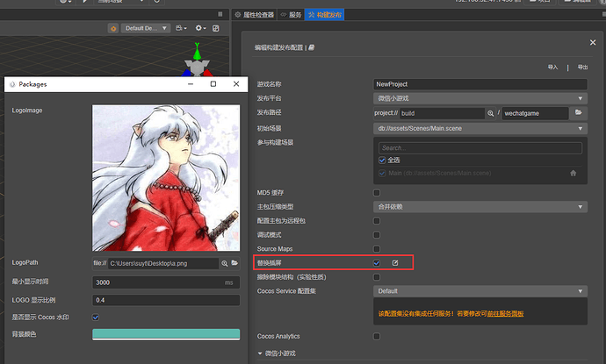Click the LOGO 显示比例 0.4 field
Viewport: 606px width, 364px height.
click(166, 300)
